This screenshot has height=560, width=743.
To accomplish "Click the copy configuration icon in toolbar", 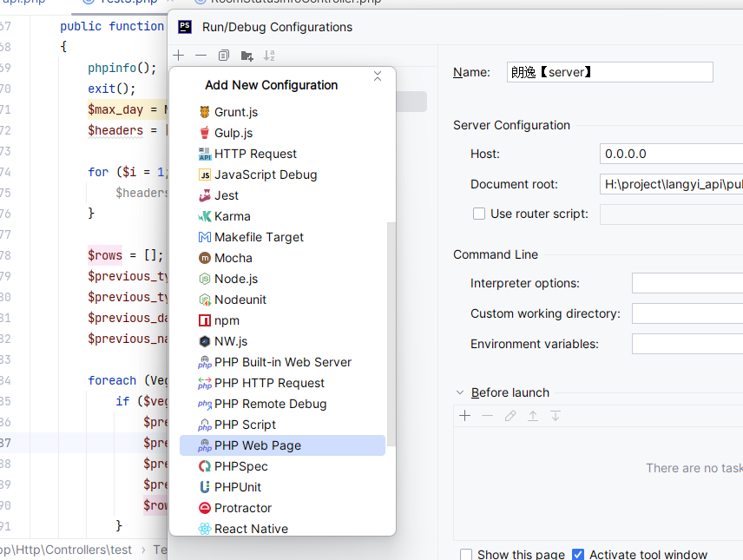I will 223,55.
